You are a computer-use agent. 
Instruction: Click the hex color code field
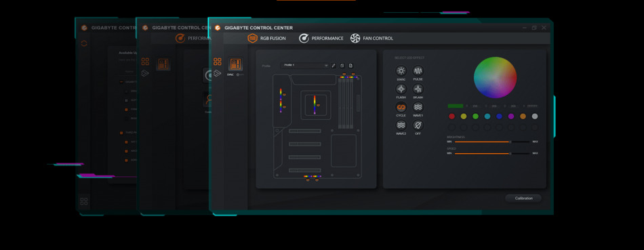coord(532,106)
